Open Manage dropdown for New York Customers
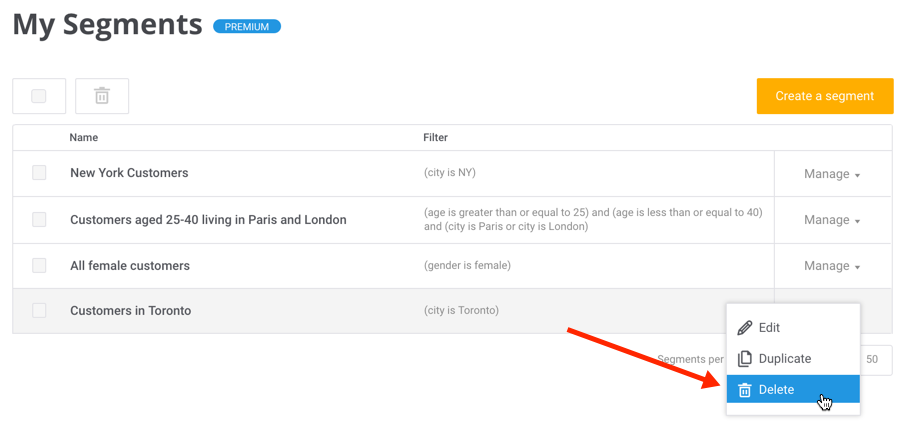 [832, 174]
